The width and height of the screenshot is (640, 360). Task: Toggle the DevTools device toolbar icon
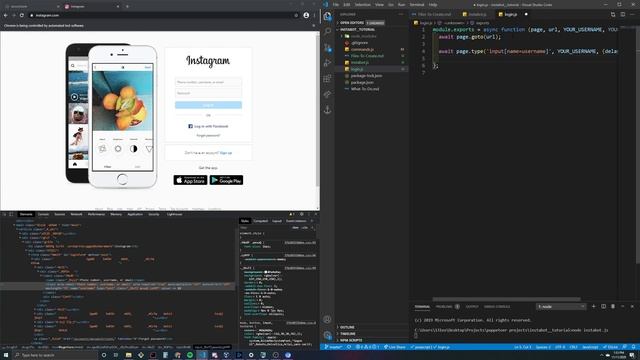[11, 214]
